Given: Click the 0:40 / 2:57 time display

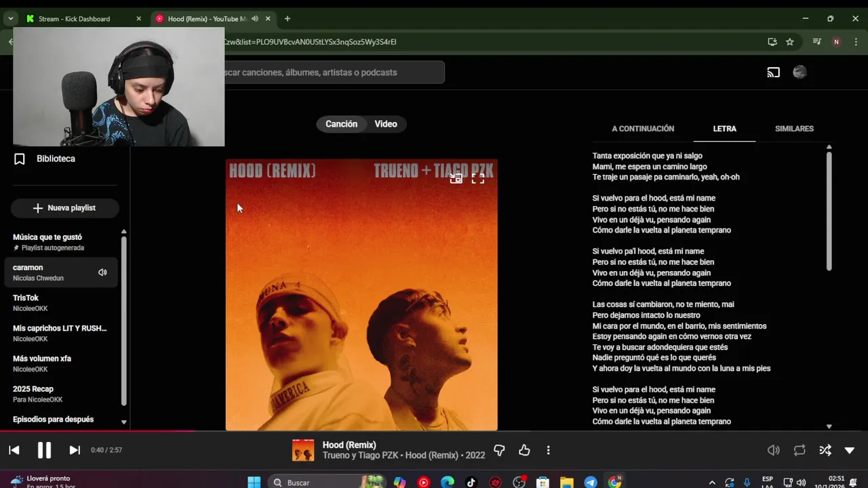Looking at the screenshot, I should click(106, 450).
